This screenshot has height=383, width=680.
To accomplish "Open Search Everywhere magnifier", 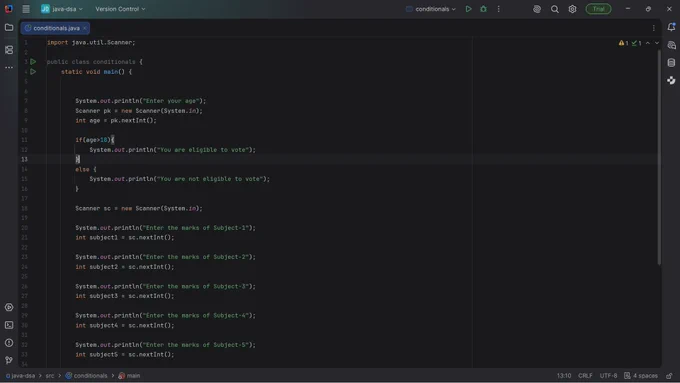I will (555, 9).
